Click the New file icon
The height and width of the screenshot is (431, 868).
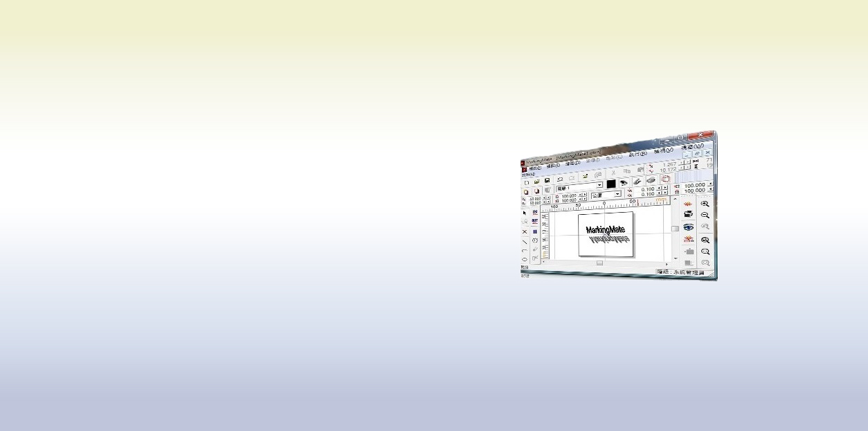coord(526,182)
